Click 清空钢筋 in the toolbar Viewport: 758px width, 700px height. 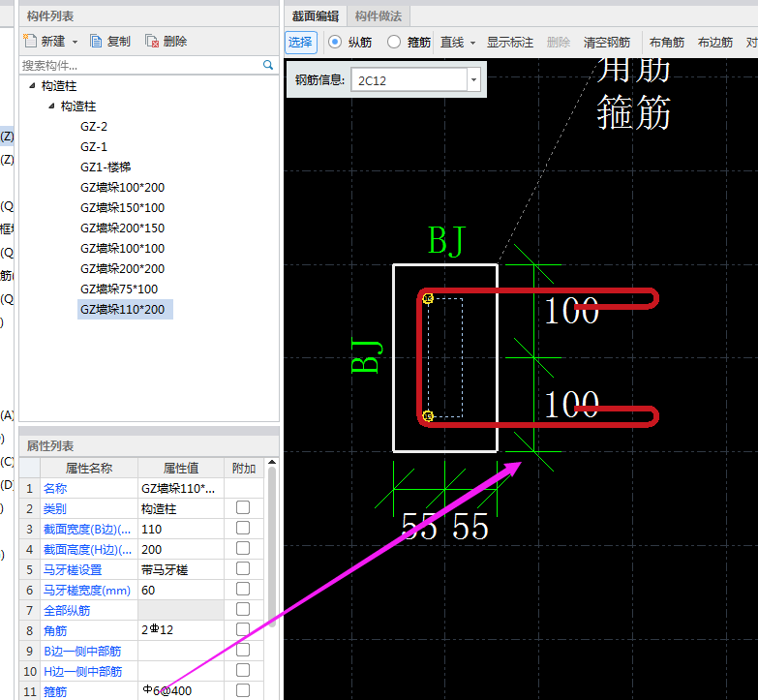(x=607, y=42)
